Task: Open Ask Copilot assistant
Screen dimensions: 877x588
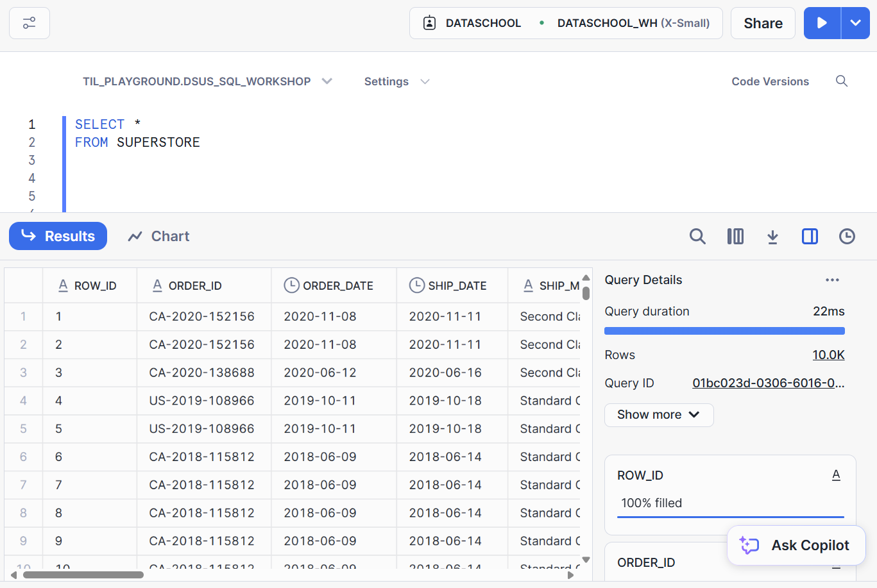Action: 796,546
